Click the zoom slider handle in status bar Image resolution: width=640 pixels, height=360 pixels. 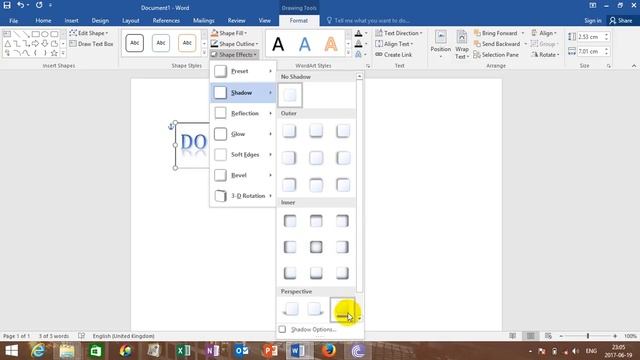588,336
